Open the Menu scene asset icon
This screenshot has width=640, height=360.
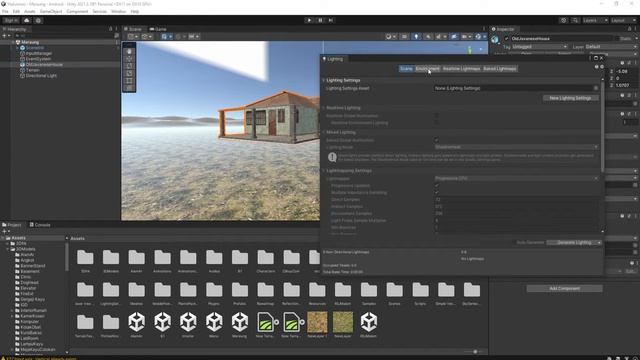(x=214, y=322)
